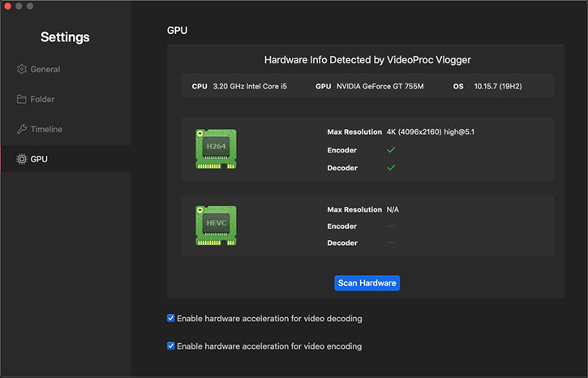588x378 pixels.
Task: Select the GPU settings tab
Action: click(x=39, y=159)
